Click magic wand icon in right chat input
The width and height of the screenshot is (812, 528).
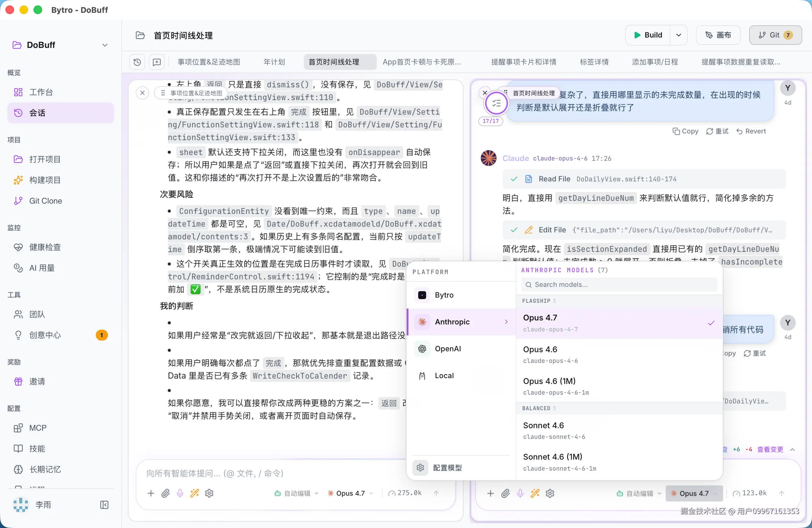535,493
